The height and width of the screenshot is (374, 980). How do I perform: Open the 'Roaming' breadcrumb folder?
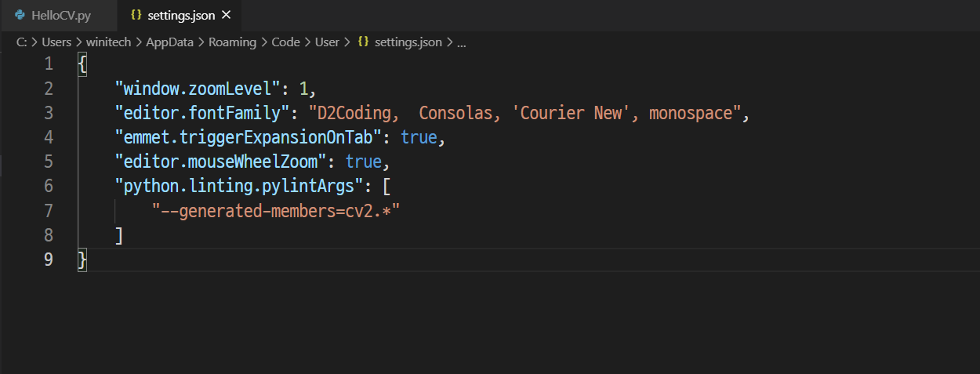[x=232, y=42]
